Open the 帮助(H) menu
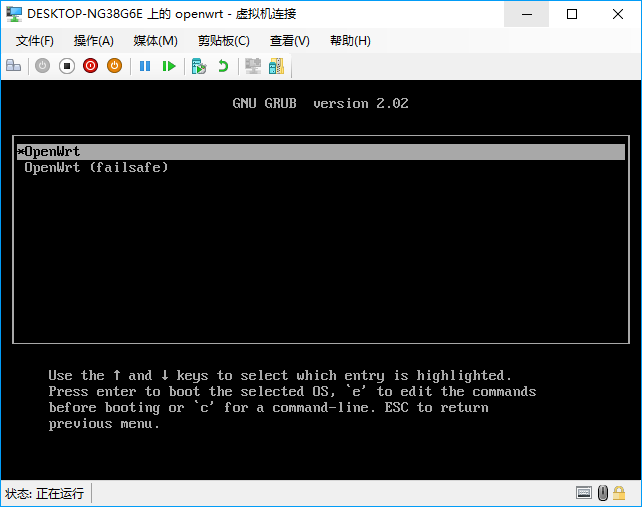This screenshot has height=507, width=642. point(350,41)
